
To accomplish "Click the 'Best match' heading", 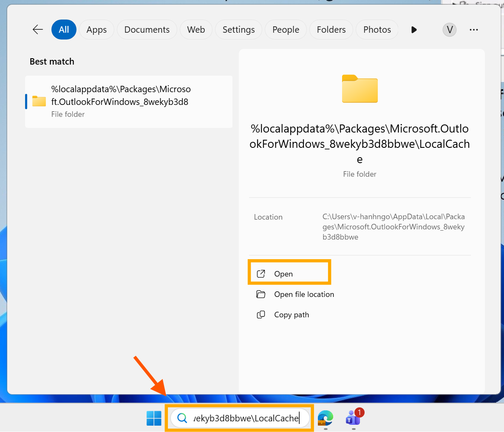I will [52, 62].
